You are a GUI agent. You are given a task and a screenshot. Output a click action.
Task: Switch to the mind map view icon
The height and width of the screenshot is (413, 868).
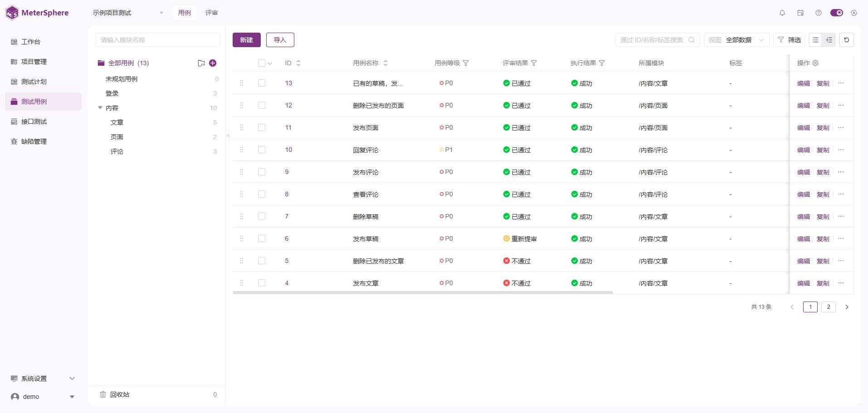click(829, 40)
